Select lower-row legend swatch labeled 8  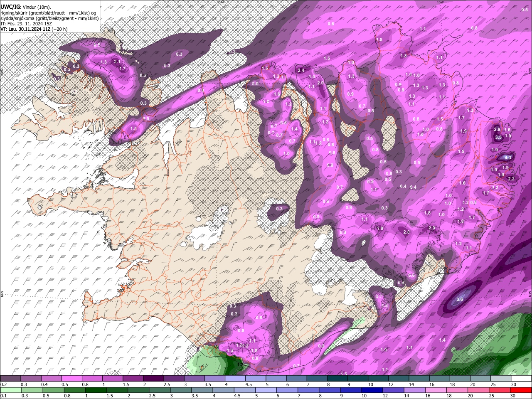coord(330,390)
